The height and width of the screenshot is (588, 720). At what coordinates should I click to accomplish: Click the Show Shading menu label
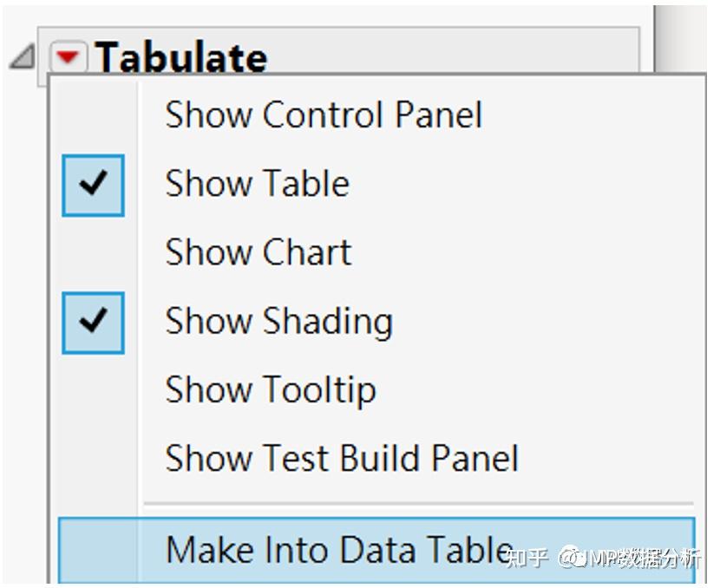[x=278, y=322]
